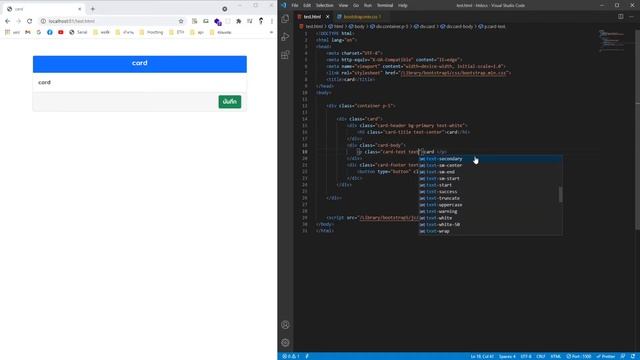
Task: Click the Split Editor icon in VS Code
Action: point(620,17)
